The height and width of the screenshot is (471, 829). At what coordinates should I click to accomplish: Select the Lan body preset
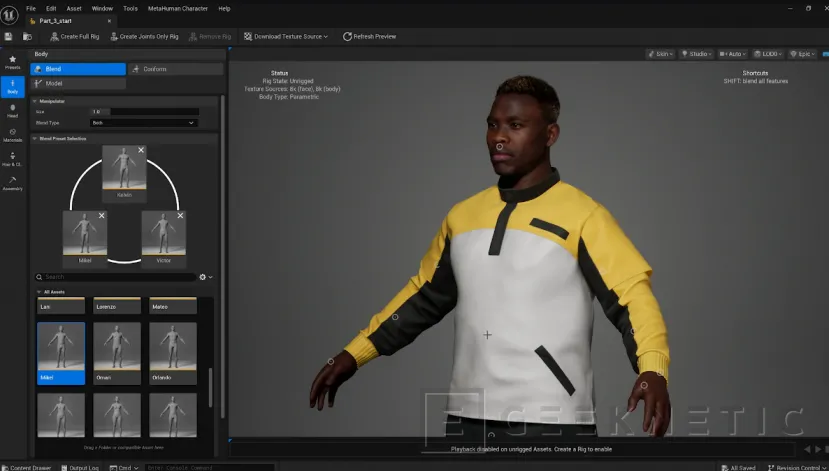(61, 306)
